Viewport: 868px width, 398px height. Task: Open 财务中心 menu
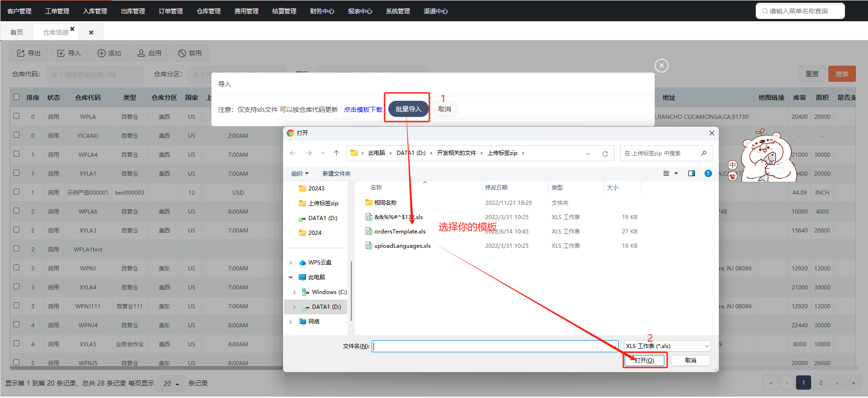pos(322,11)
